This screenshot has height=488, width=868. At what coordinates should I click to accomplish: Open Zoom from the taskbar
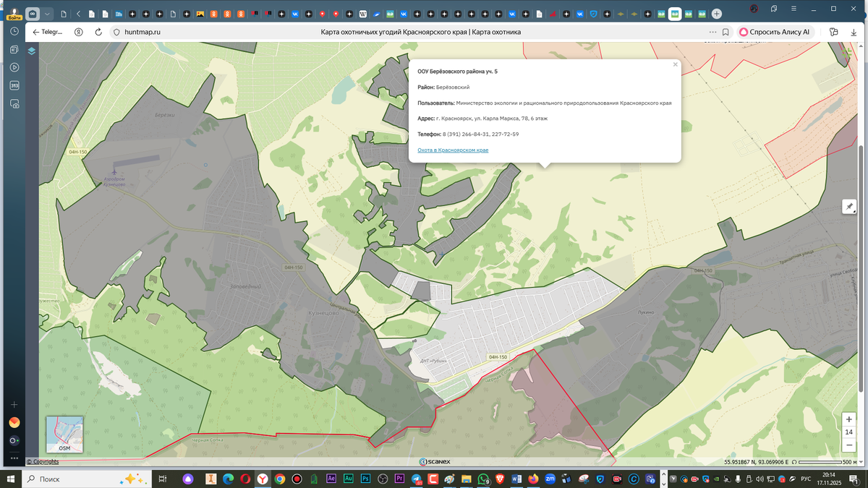[550, 479]
